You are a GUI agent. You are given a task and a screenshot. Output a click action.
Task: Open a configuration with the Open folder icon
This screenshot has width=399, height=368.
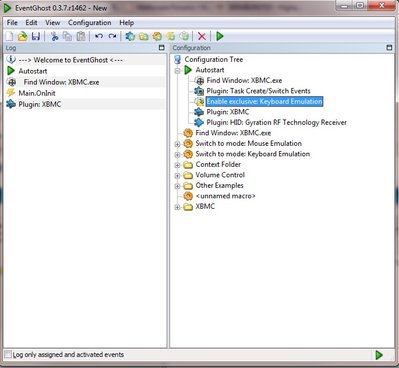pos(22,36)
